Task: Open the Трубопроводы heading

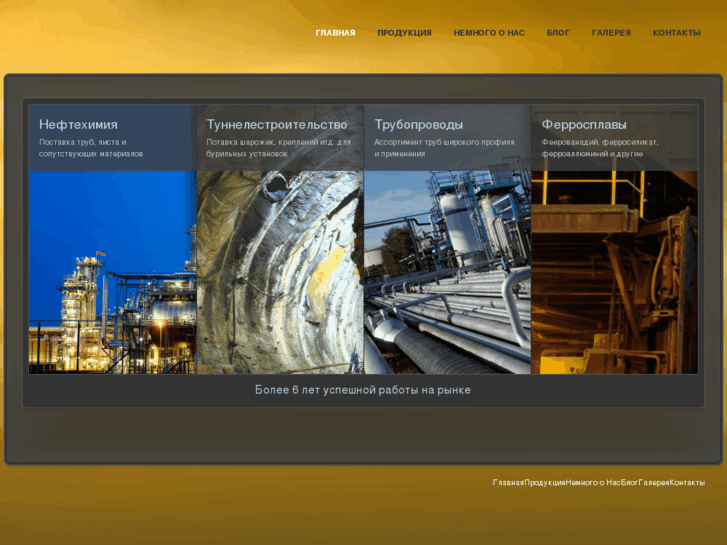Action: pyautogui.click(x=419, y=124)
